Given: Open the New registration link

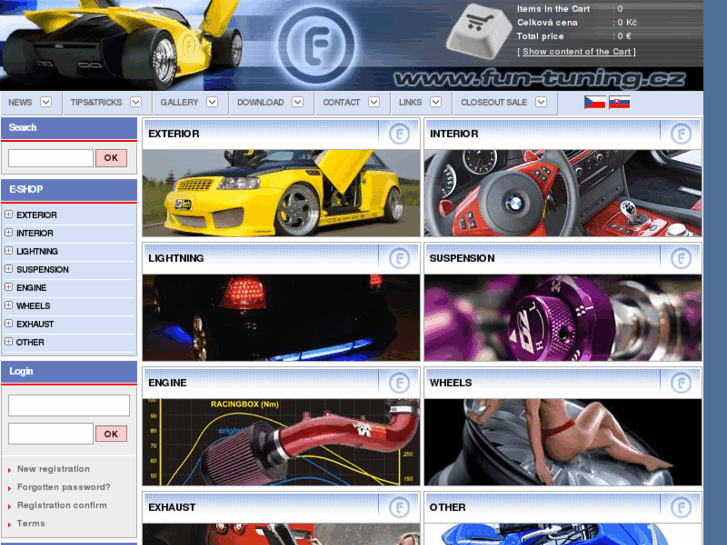Looking at the screenshot, I should [x=53, y=469].
